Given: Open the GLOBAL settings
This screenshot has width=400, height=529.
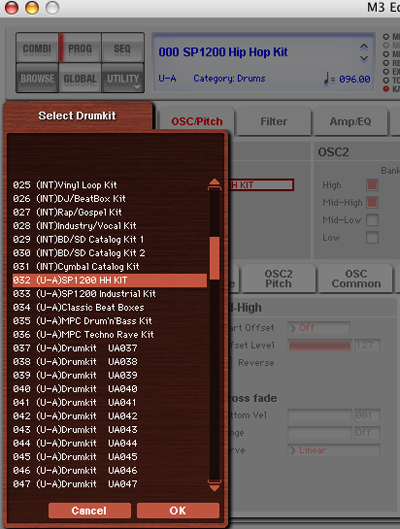Looking at the screenshot, I should [80, 78].
